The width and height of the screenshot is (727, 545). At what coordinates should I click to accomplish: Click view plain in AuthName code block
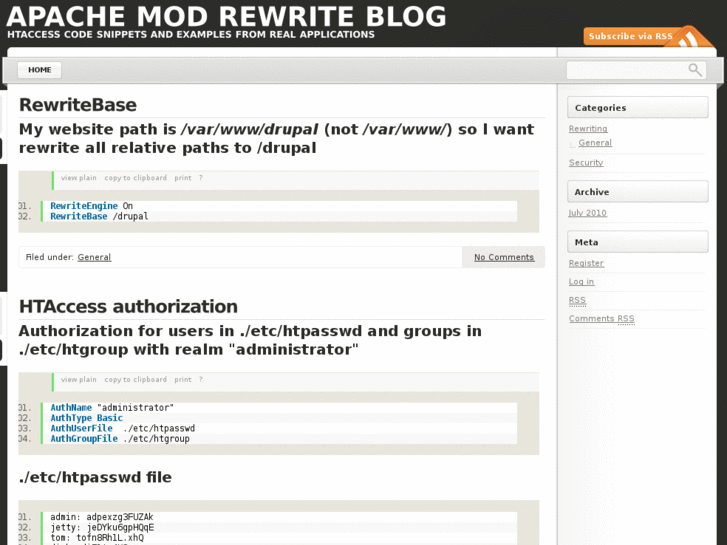pyautogui.click(x=79, y=379)
